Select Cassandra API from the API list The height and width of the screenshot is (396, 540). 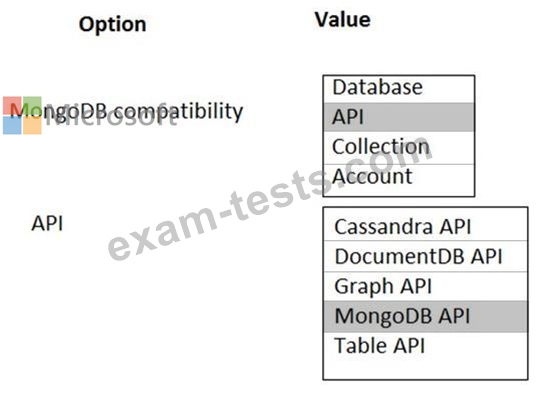click(x=425, y=225)
